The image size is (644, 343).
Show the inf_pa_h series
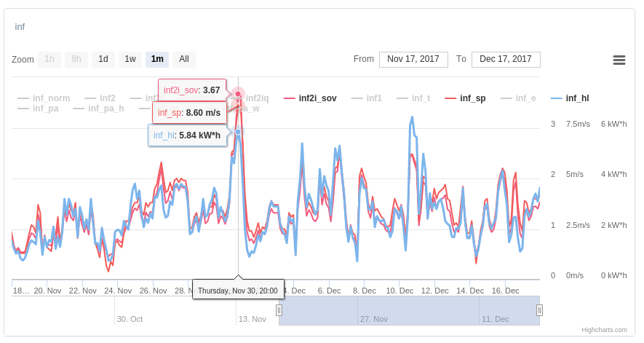pos(98,109)
